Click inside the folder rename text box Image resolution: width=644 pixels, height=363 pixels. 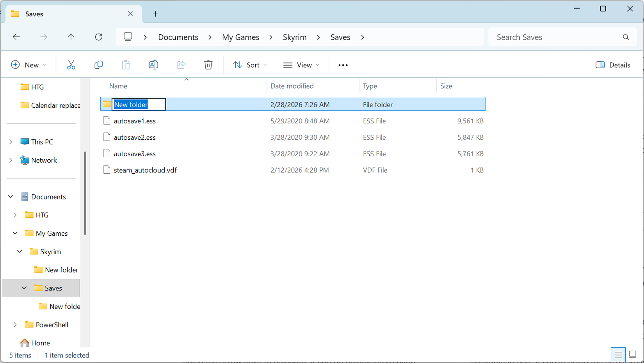click(139, 104)
